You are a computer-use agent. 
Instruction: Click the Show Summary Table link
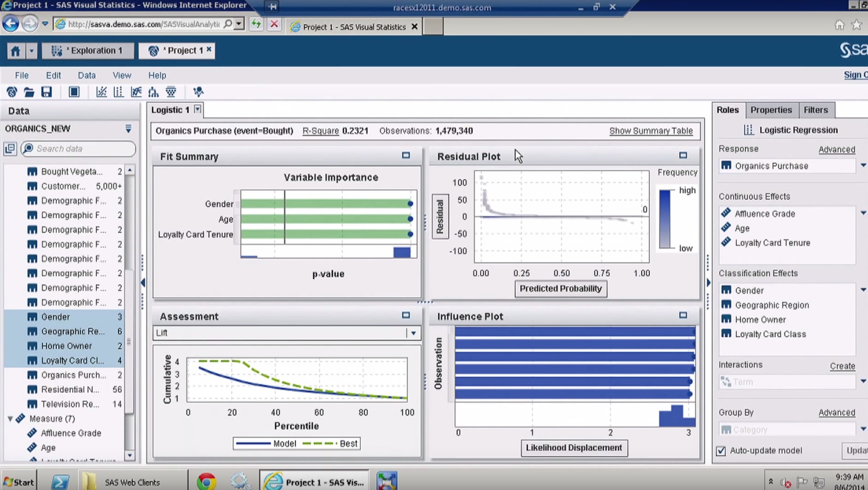(650, 131)
